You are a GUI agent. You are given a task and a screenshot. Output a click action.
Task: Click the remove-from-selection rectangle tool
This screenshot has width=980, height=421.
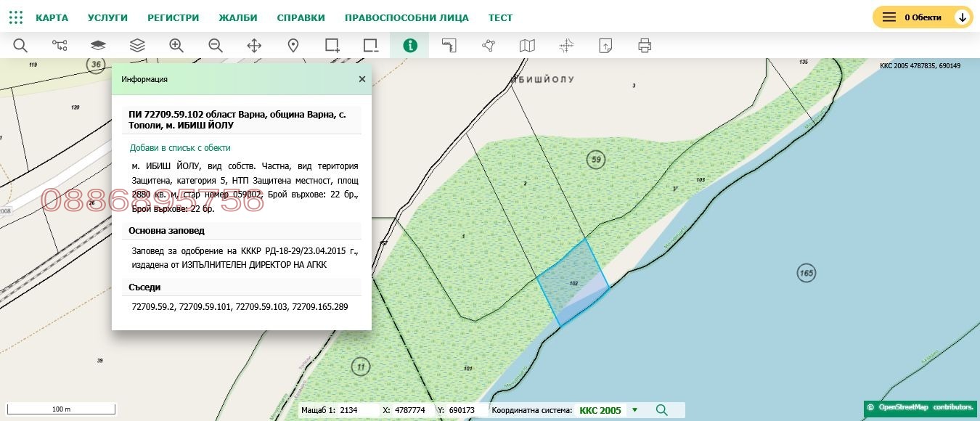click(371, 46)
